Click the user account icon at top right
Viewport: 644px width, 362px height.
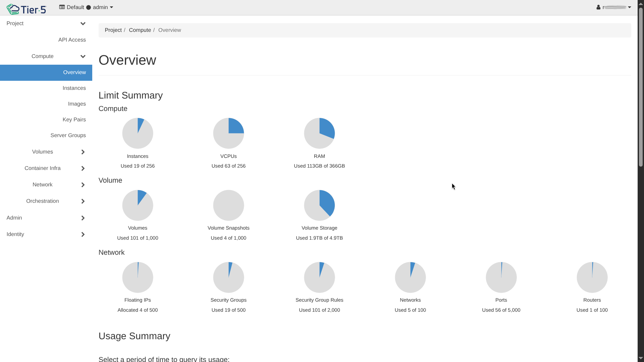[598, 7]
